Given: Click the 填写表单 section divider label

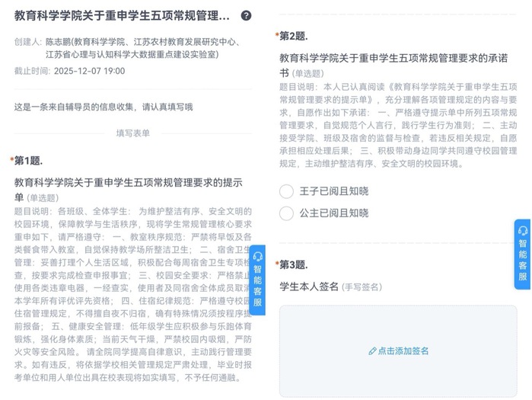Looking at the screenshot, I should pos(132,133).
